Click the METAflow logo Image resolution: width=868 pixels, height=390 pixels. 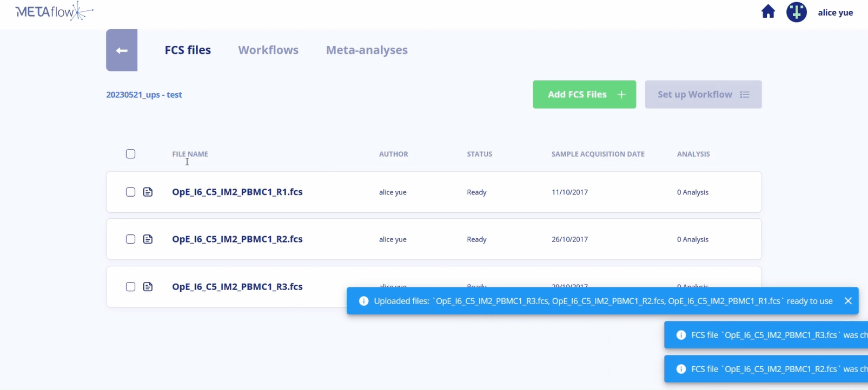(x=54, y=11)
